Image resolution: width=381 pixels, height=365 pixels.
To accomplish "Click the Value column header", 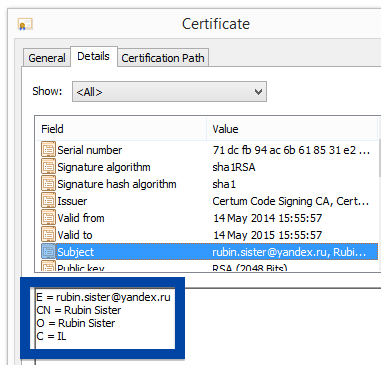I will (x=292, y=129).
